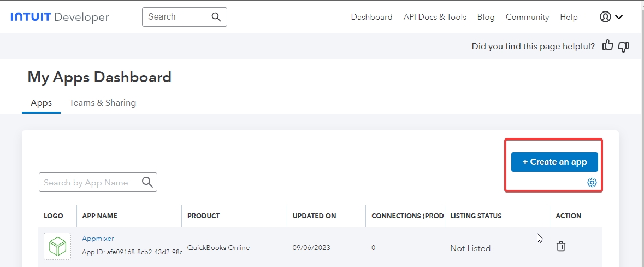Open the settings gear below Create an app

pos(592,183)
